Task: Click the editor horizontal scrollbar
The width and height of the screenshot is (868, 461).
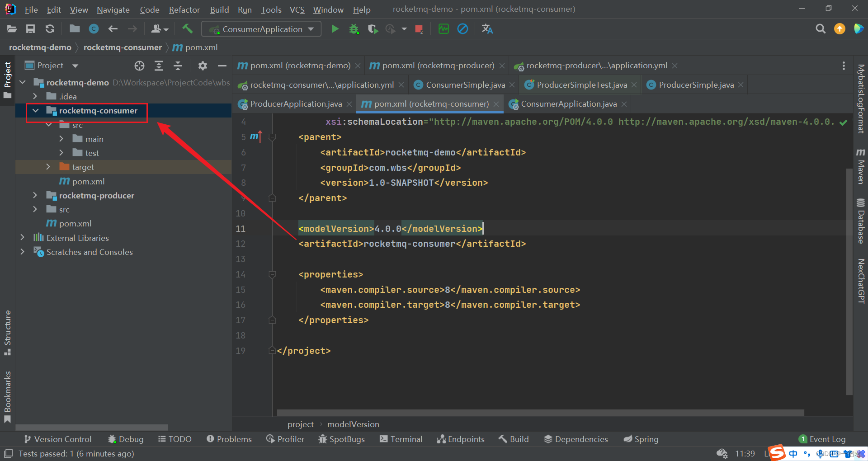Action: pyautogui.click(x=540, y=412)
